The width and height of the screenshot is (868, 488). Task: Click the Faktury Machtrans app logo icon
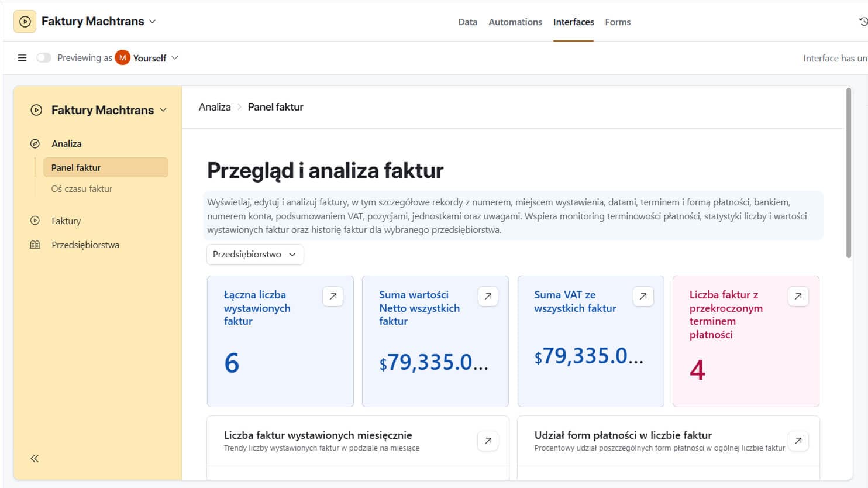24,21
